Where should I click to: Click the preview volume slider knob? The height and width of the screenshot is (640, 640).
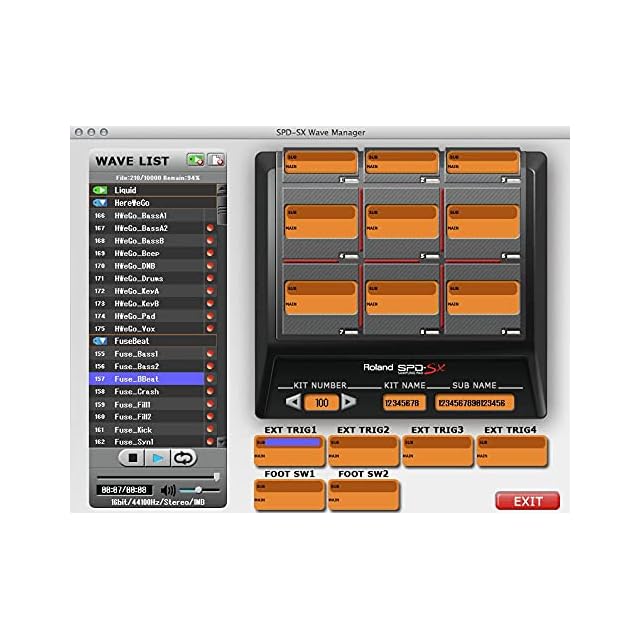(x=198, y=490)
